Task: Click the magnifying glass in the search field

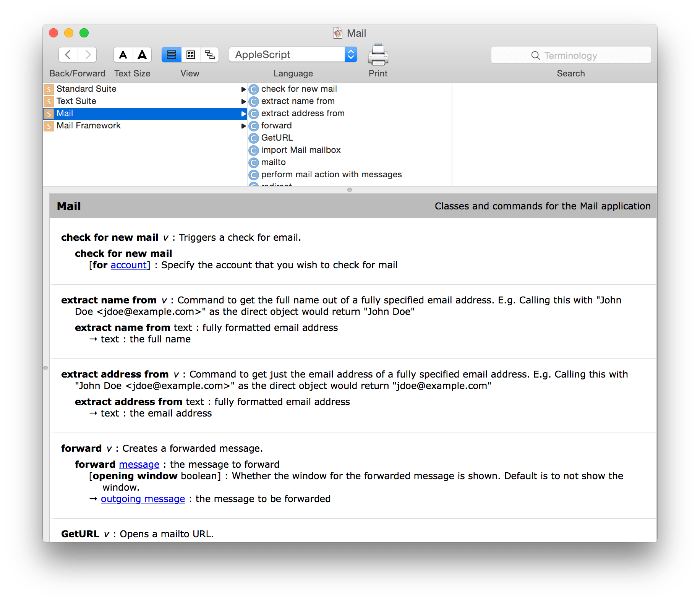Action: (536, 55)
